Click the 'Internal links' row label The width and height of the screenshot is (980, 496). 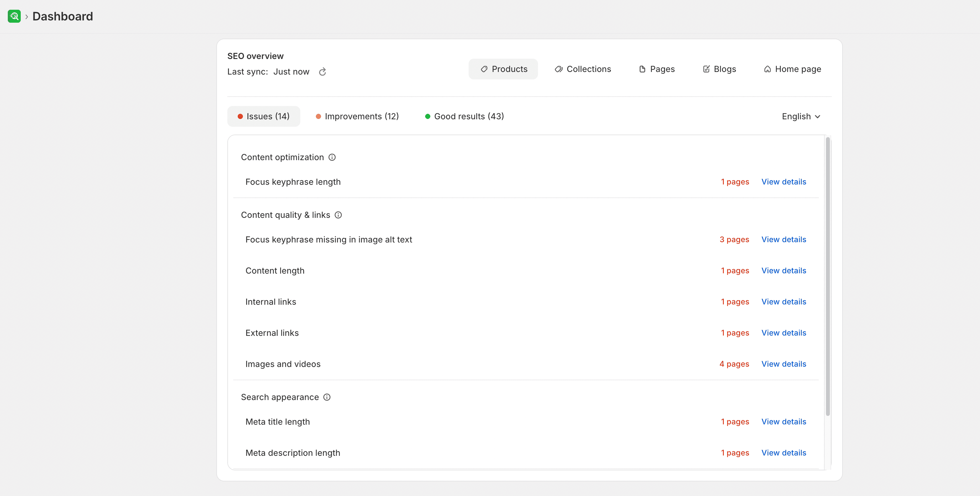click(270, 302)
